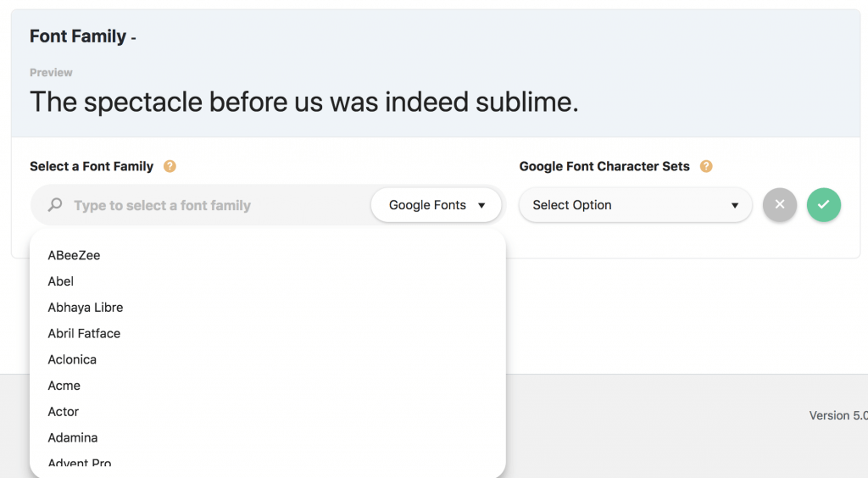This screenshot has width=868, height=478.
Task: Pick Abhaya Libre from the list
Action: [x=86, y=308]
